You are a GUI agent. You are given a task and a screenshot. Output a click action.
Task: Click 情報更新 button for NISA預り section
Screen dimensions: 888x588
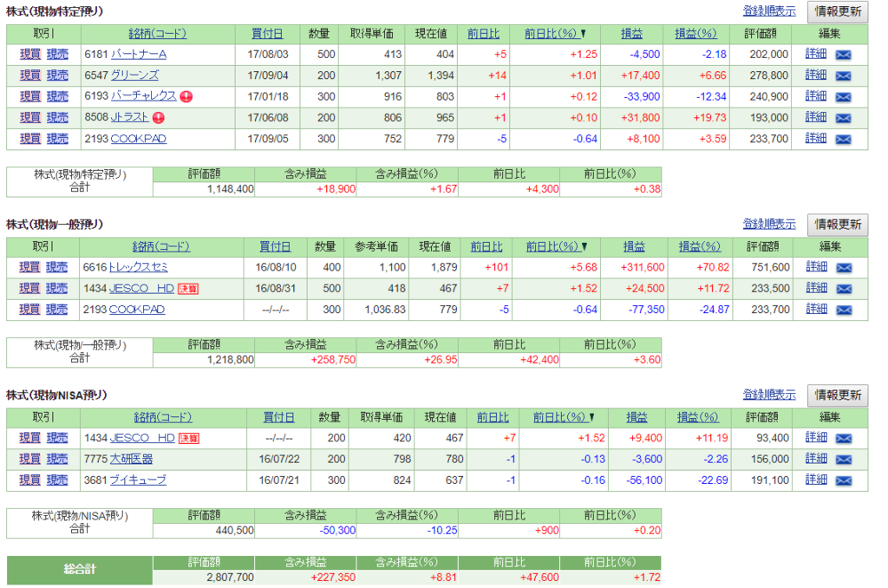click(x=838, y=395)
